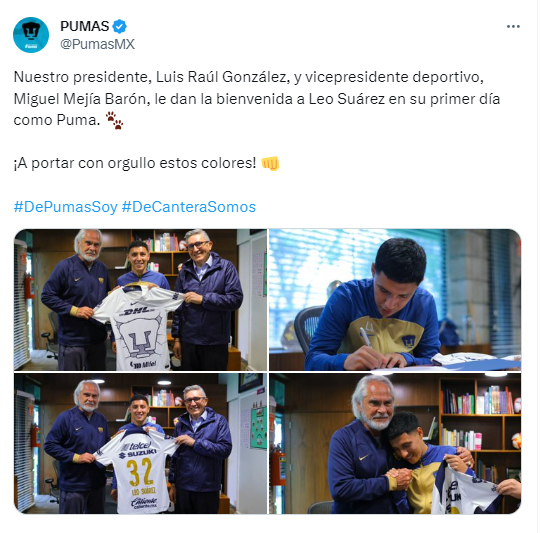541x533 pixels.
Task: Click the paw prints emoji
Action: pyautogui.click(x=114, y=120)
